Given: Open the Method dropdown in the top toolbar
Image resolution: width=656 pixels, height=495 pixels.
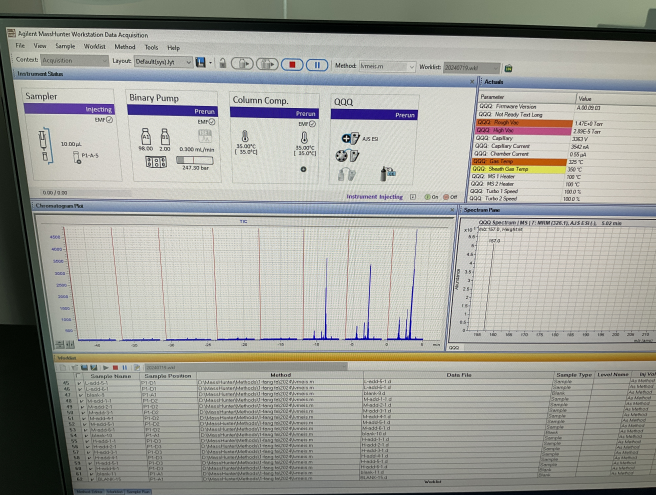Looking at the screenshot, I should (x=387, y=66).
